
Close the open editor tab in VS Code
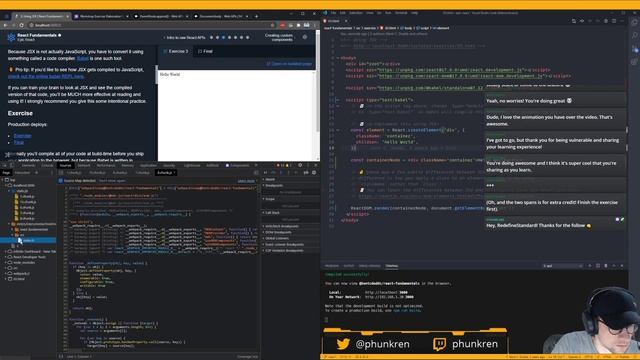[x=346, y=21]
